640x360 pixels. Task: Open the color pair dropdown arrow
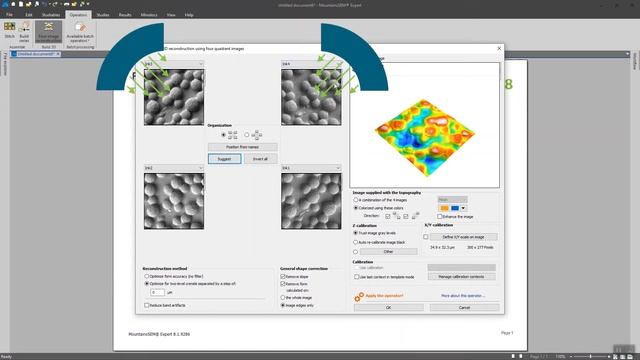point(463,208)
